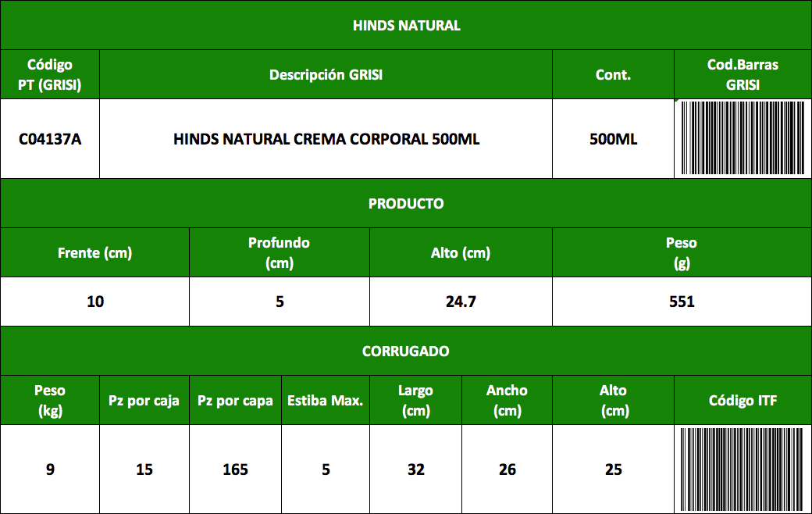Click the Código ITF header cell

click(x=743, y=400)
